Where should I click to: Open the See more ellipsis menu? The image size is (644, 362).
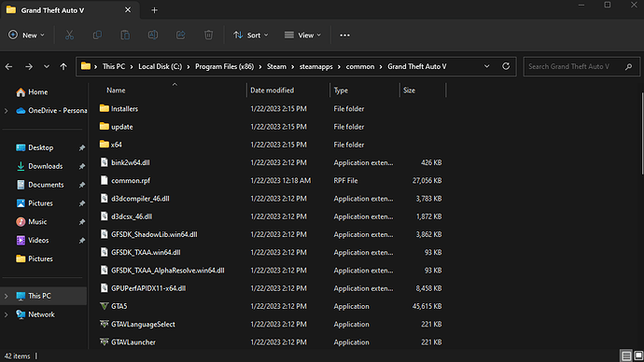(x=345, y=35)
